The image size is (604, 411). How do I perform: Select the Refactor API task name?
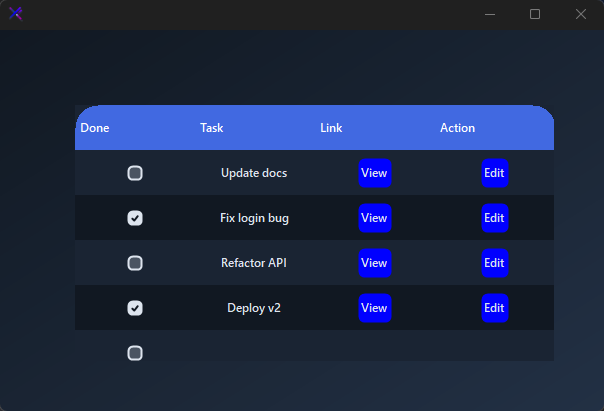pos(254,263)
